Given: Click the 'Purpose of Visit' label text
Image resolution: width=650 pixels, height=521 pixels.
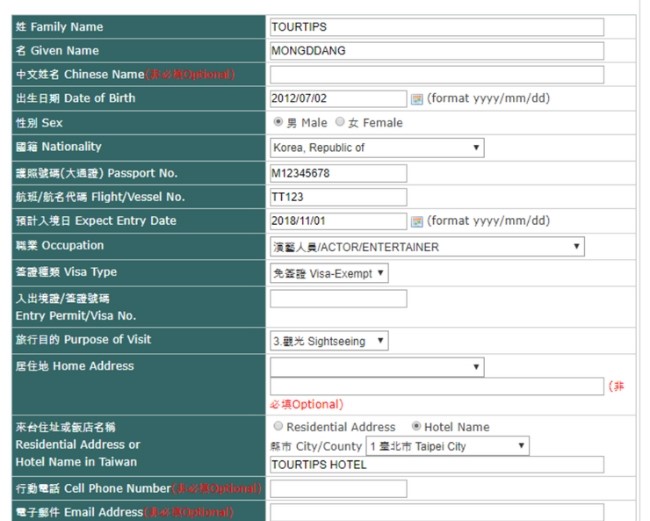Looking at the screenshot, I should 107,339.
